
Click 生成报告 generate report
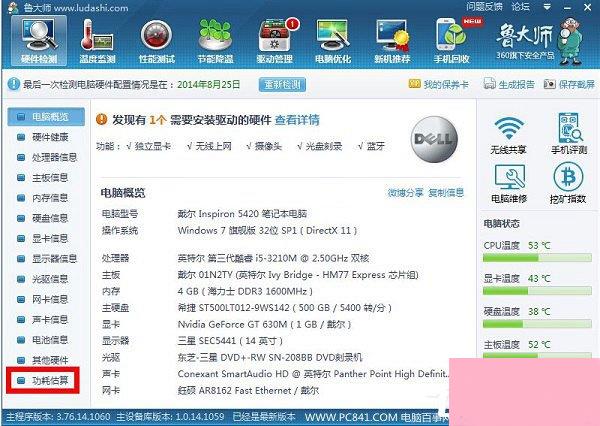(x=509, y=84)
